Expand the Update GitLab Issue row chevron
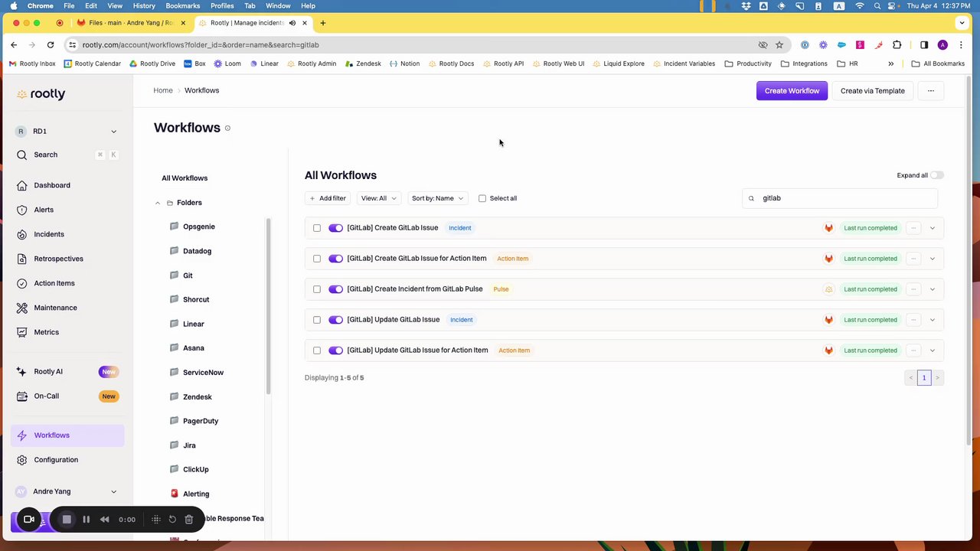980x551 pixels. pyautogui.click(x=932, y=320)
